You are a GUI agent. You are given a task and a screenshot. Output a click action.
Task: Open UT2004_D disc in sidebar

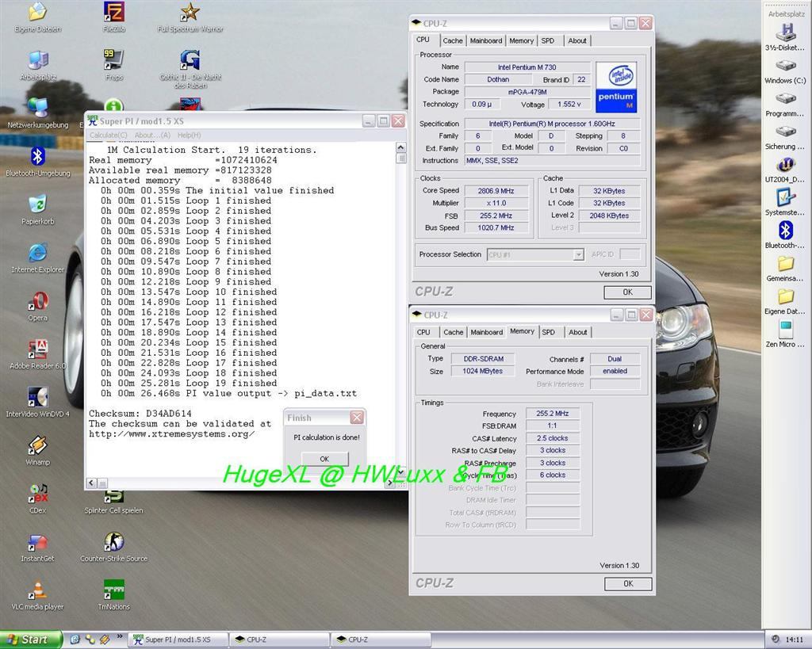[785, 170]
